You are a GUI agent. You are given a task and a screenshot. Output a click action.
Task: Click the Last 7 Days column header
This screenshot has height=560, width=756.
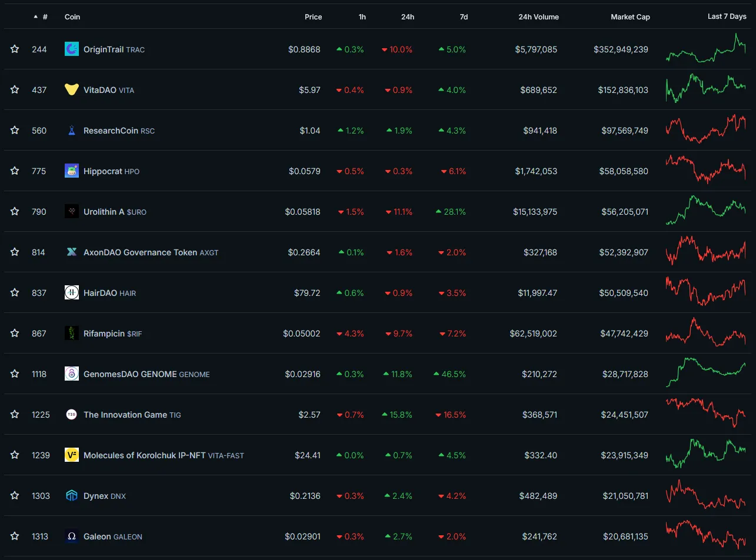(727, 16)
